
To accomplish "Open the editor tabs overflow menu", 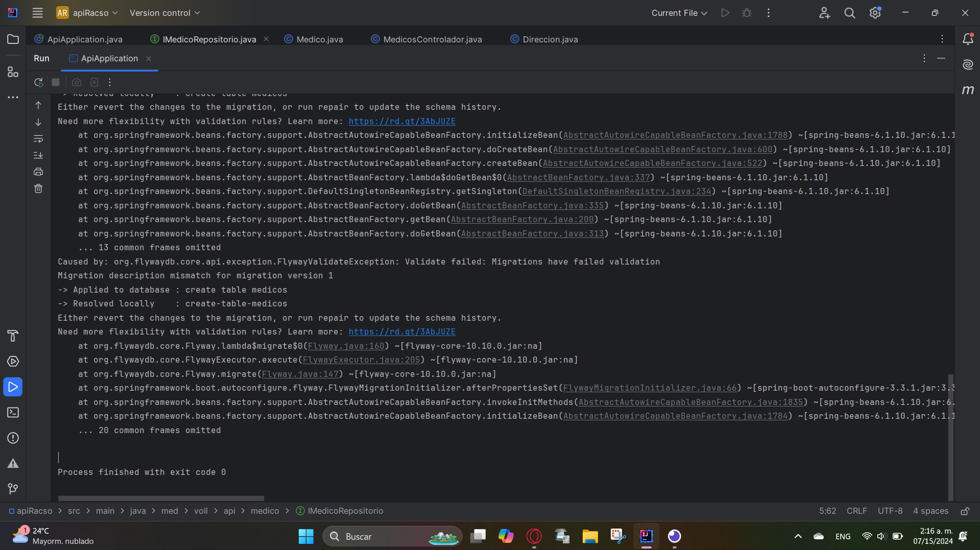I will (942, 39).
